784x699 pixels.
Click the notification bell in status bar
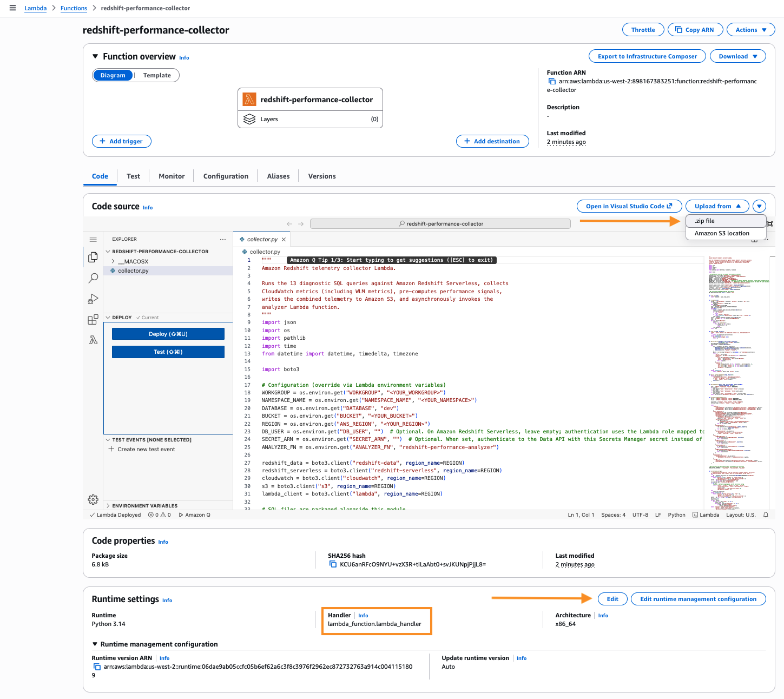(x=766, y=515)
